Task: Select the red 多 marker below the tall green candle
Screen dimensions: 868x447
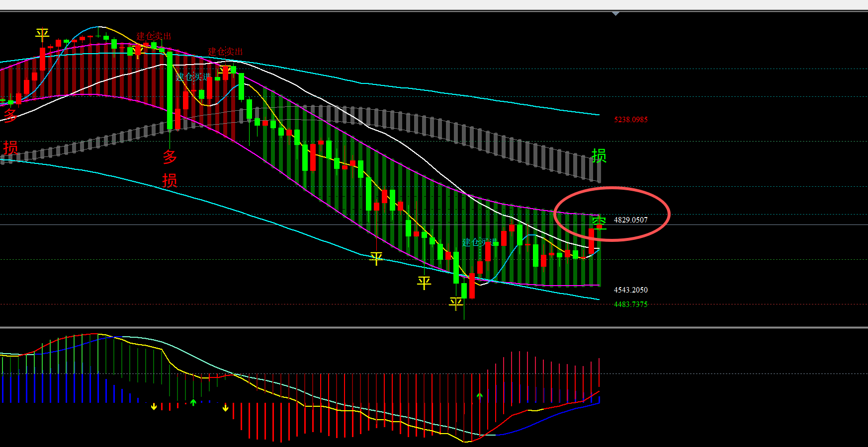Action: coord(170,157)
